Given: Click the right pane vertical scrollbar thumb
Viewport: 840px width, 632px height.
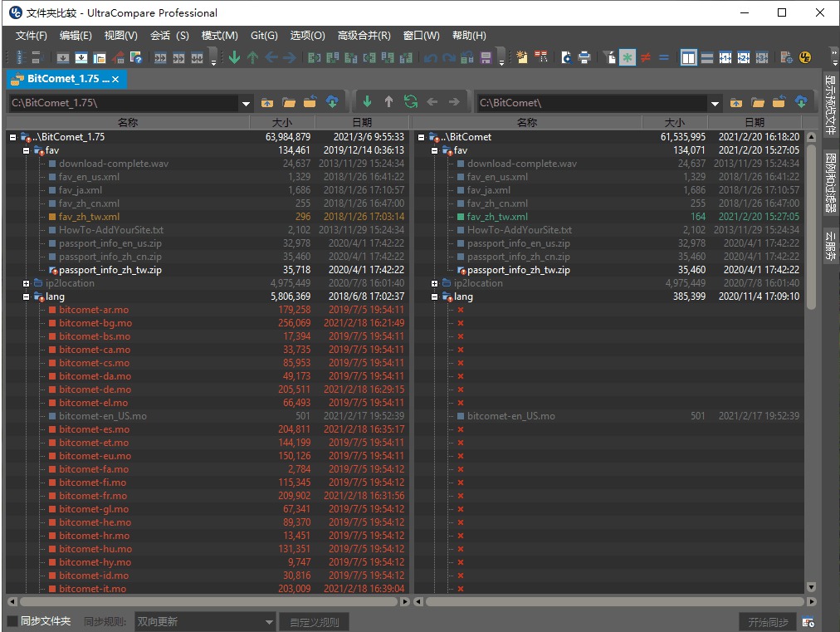Looking at the screenshot, I should coord(811,226).
